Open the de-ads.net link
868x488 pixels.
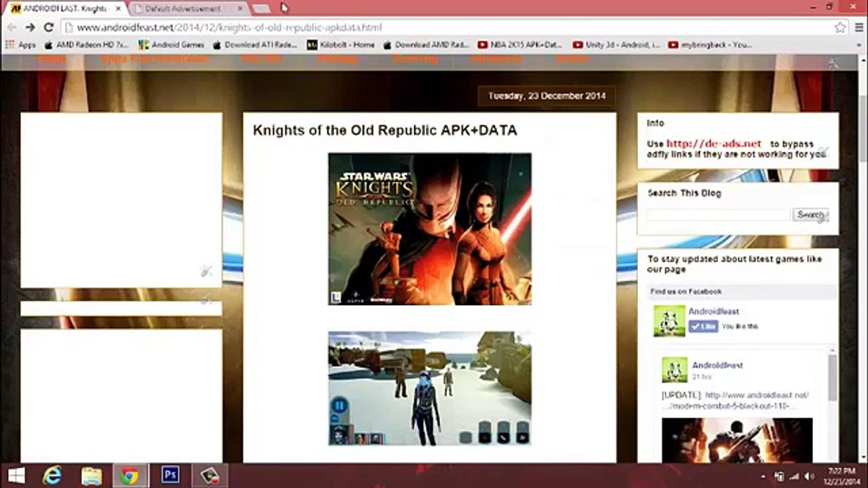tap(713, 144)
